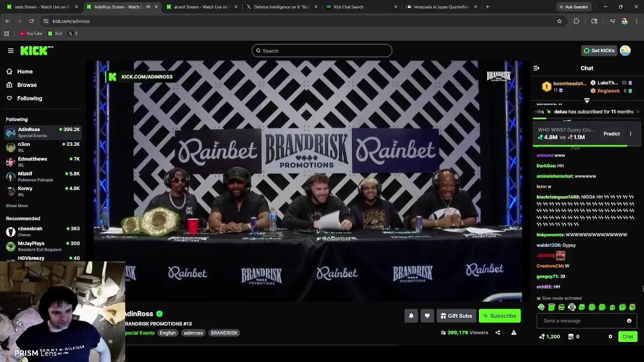This screenshot has width=644, height=362.
Task: Open the emoji picker in message box
Action: 629,321
